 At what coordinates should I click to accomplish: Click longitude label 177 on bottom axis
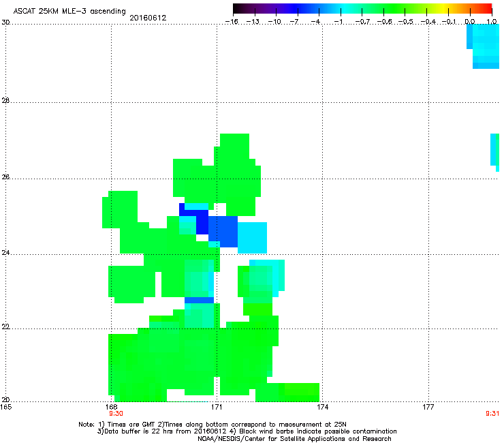coord(428,407)
